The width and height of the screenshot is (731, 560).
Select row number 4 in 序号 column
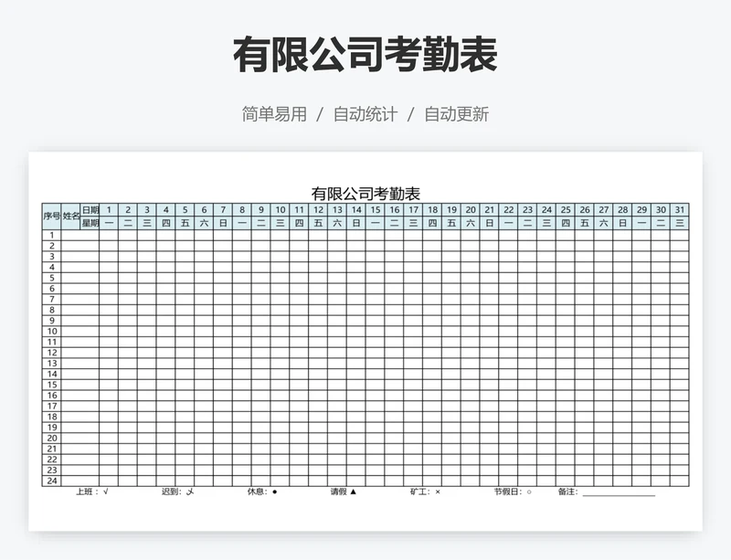(x=52, y=267)
